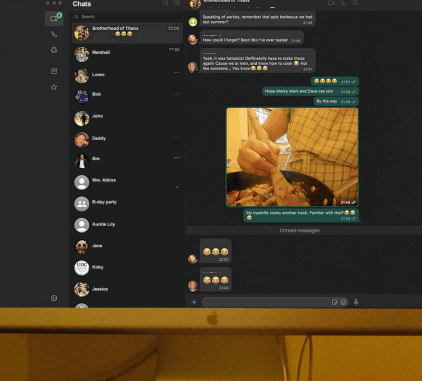Open the Chats tab in sidebar

(54, 18)
